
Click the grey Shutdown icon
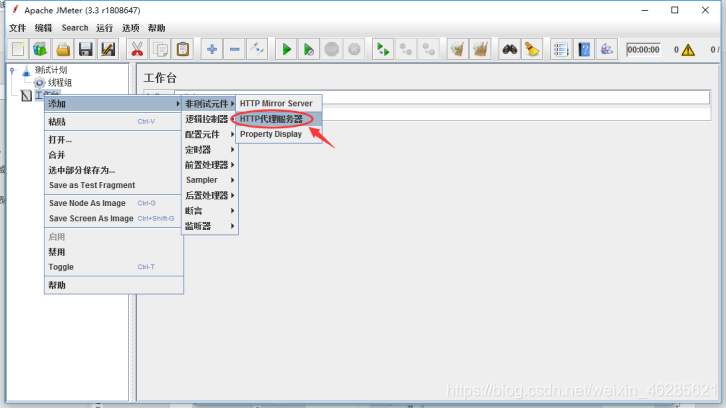tap(354, 49)
